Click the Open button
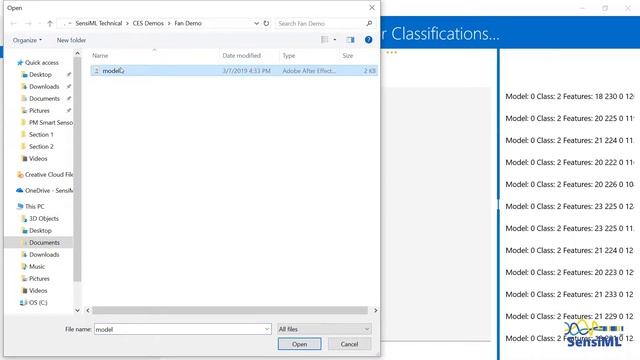This screenshot has height=360, width=640. coord(299,344)
